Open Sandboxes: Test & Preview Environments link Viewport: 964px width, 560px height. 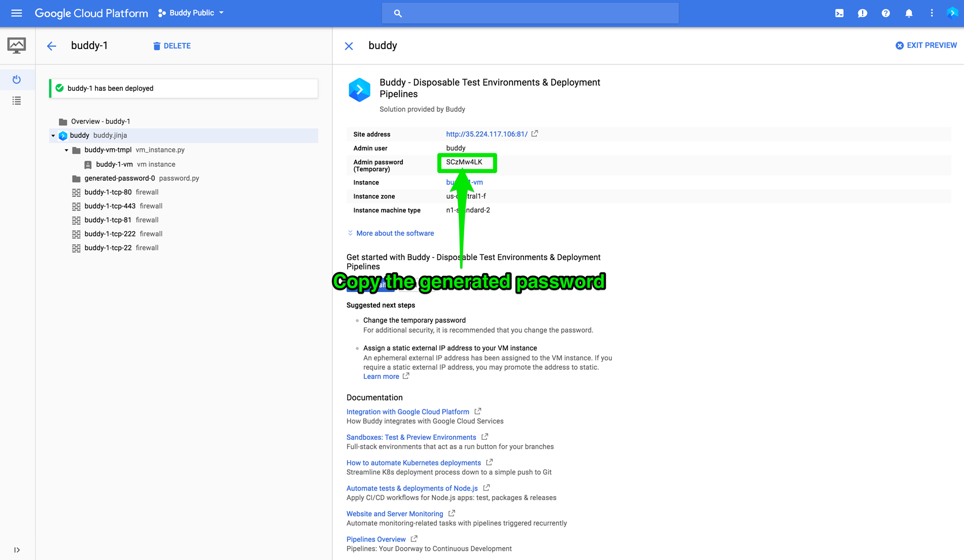[411, 437]
